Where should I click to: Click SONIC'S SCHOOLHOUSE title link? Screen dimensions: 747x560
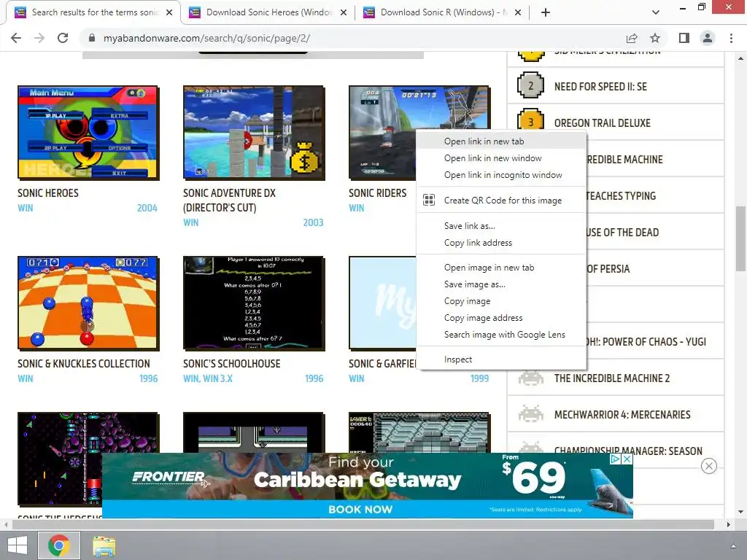pos(231,363)
